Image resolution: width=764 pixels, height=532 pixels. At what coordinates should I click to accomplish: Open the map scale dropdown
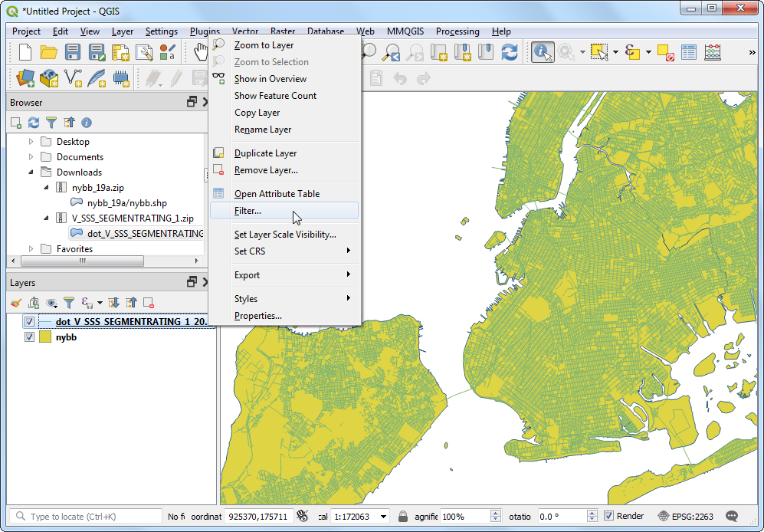[x=383, y=517]
